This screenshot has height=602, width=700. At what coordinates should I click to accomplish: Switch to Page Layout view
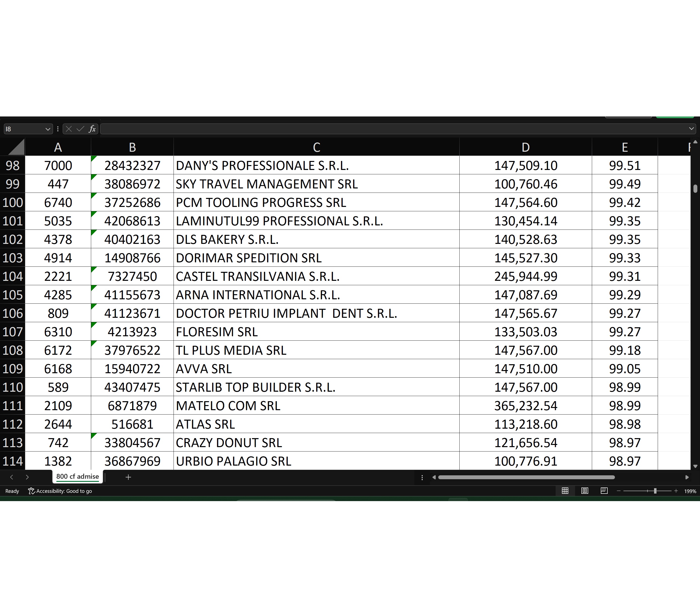coord(585,491)
